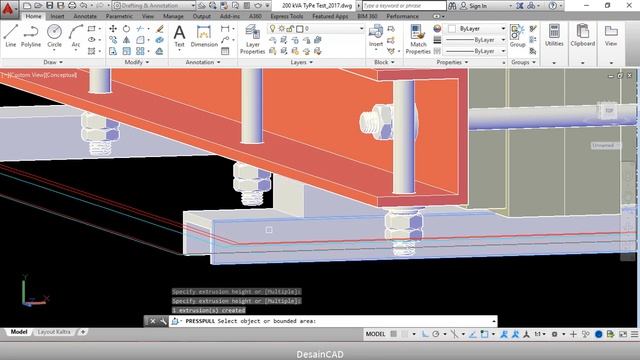This screenshot has height=360, width=640.
Task: Click the Stretch tool icon
Action: click(113, 51)
